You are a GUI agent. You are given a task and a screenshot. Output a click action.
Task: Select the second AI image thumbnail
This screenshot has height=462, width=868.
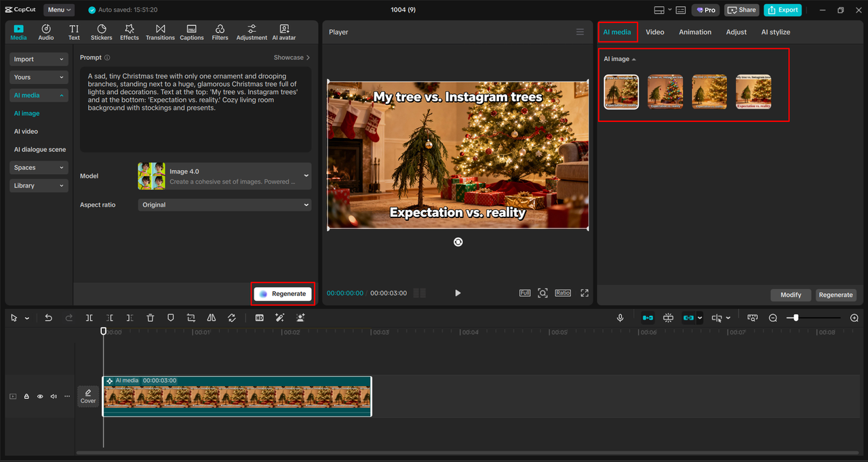pyautogui.click(x=665, y=91)
